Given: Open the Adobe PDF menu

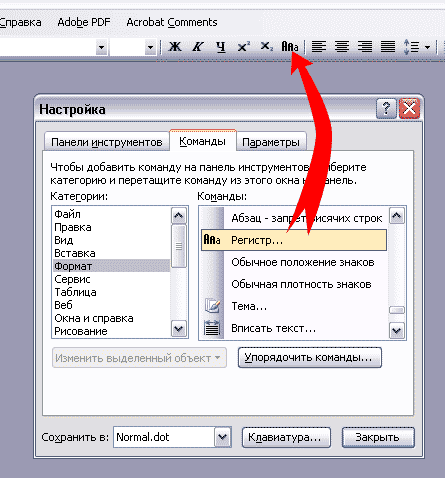Looking at the screenshot, I should click(84, 22).
